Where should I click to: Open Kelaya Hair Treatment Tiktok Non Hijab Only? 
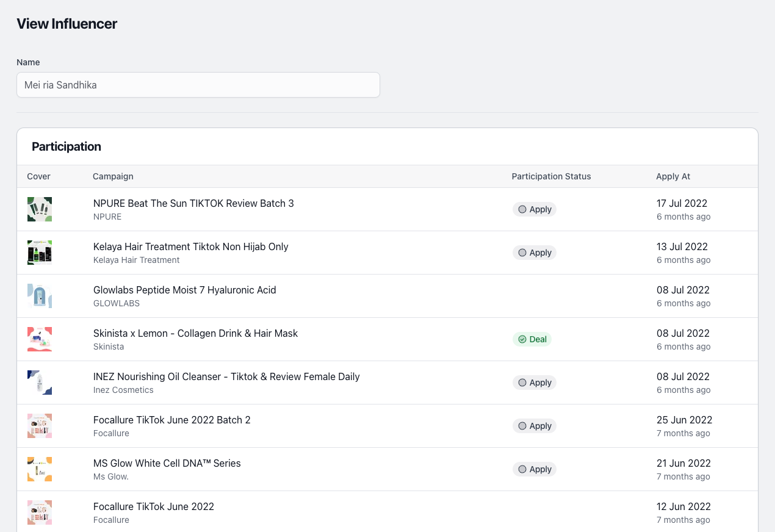click(x=191, y=246)
